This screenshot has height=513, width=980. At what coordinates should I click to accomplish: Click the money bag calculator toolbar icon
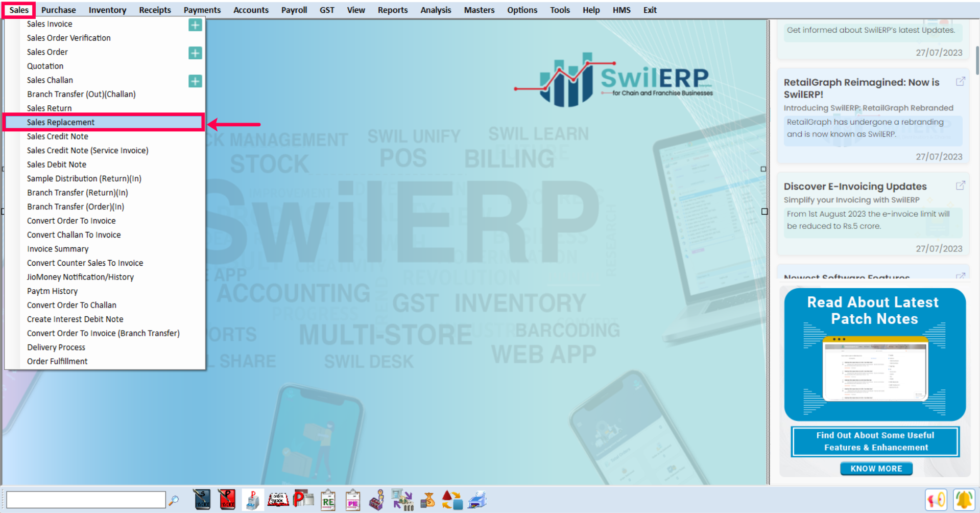click(x=427, y=500)
